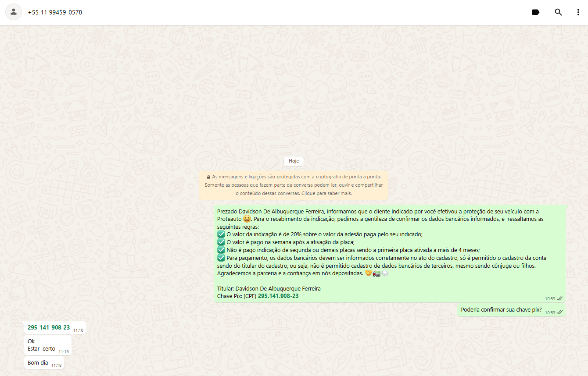This screenshot has height=376, width=588.
Task: Click read ticks on the chave pix question
Action: click(559, 312)
